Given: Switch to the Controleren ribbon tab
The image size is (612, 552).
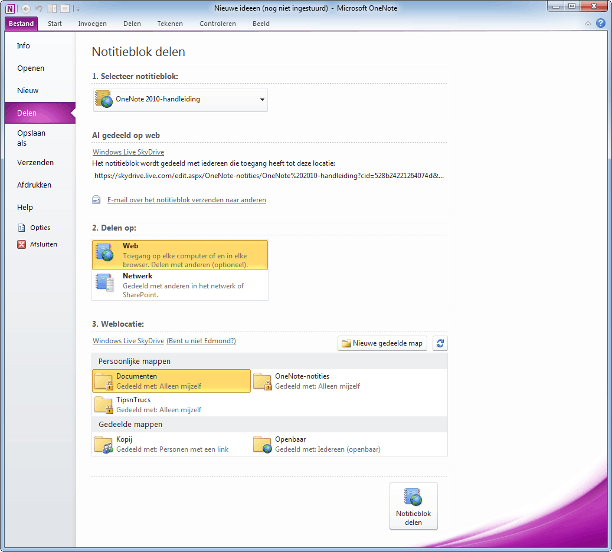Looking at the screenshot, I should (x=217, y=23).
